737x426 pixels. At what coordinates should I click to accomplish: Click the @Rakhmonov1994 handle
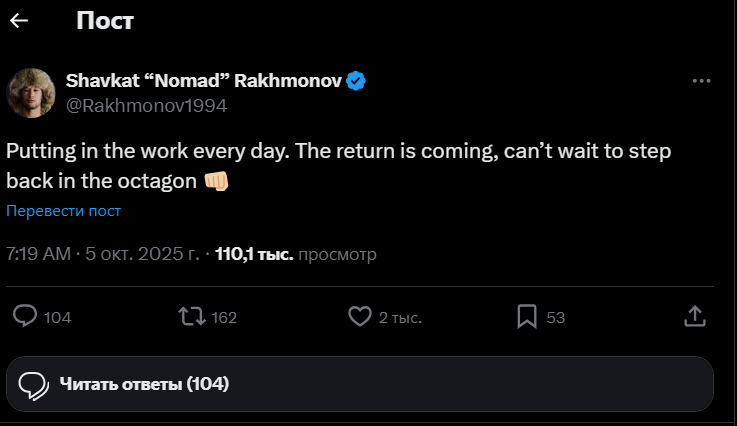tap(146, 104)
